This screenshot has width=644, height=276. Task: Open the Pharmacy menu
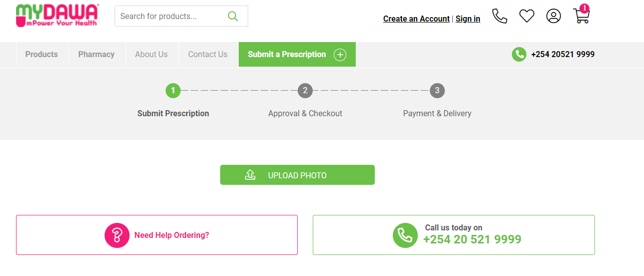[x=96, y=55]
